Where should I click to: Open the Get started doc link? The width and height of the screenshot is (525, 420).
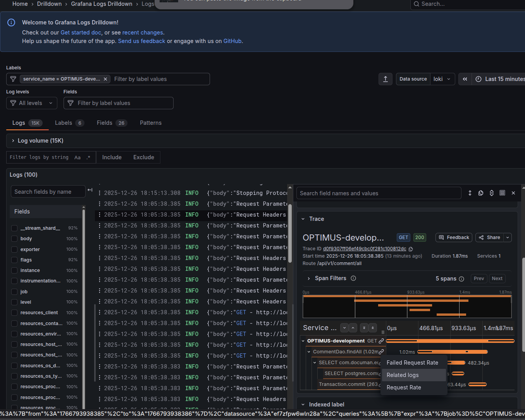click(81, 33)
